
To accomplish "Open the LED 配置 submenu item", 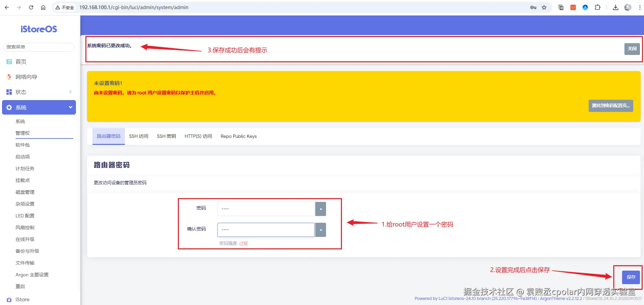I will point(25,216).
